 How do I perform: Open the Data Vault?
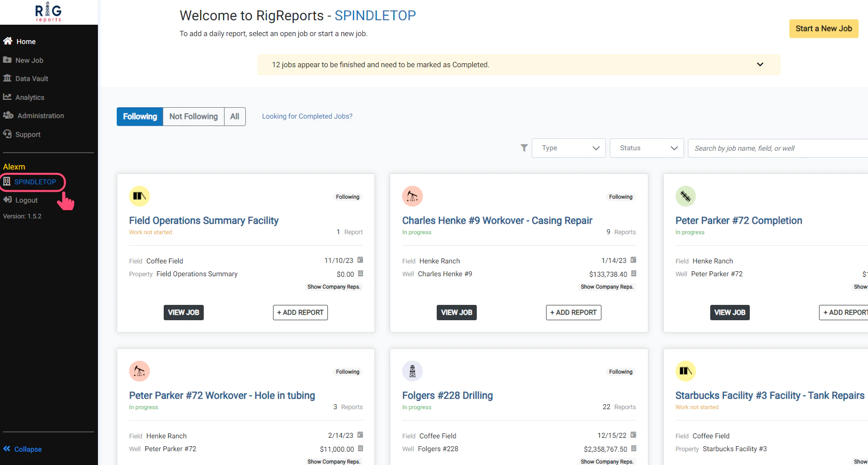(32, 78)
